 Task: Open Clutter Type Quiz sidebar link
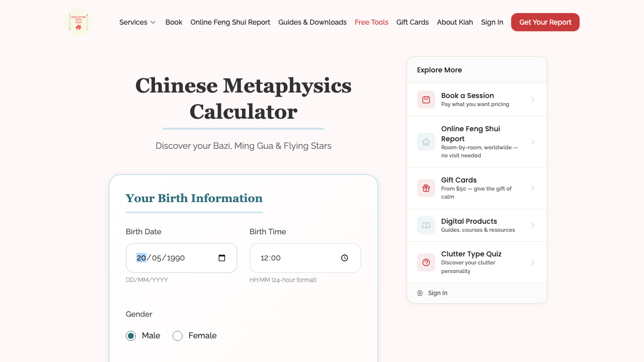(x=477, y=262)
